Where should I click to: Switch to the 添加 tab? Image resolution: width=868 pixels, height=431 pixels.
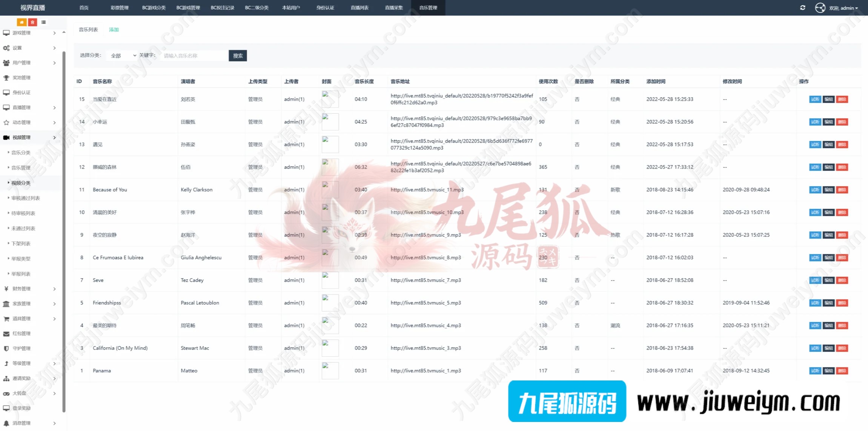[114, 29]
